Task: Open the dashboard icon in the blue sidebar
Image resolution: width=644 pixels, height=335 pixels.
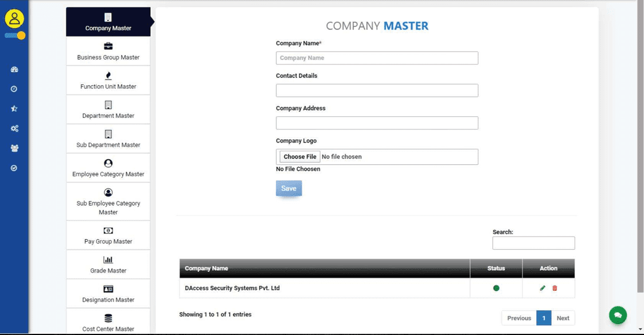Action: [x=14, y=69]
